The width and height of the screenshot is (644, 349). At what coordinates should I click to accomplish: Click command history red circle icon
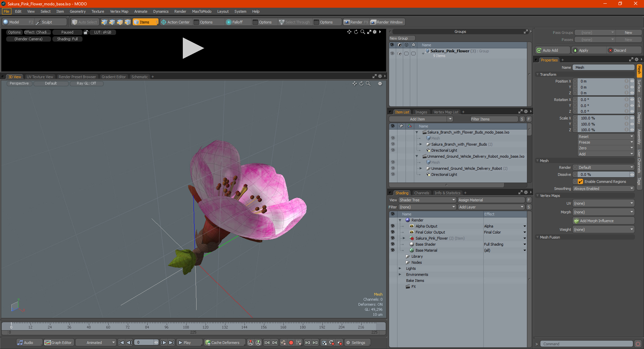pyautogui.click(x=638, y=344)
